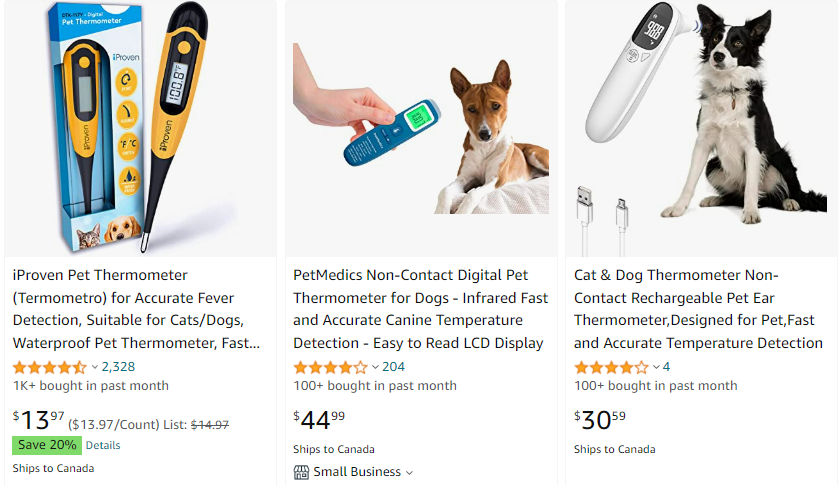The height and width of the screenshot is (486, 838).
Task: Click the $44.99 PetMedics price
Action: tap(319, 420)
